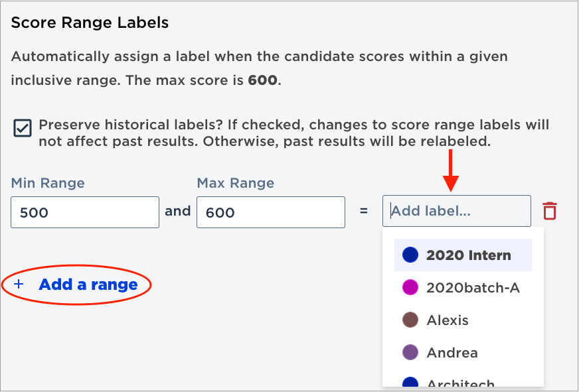The width and height of the screenshot is (579, 392).
Task: Select the Andrea label option
Action: pos(463,352)
